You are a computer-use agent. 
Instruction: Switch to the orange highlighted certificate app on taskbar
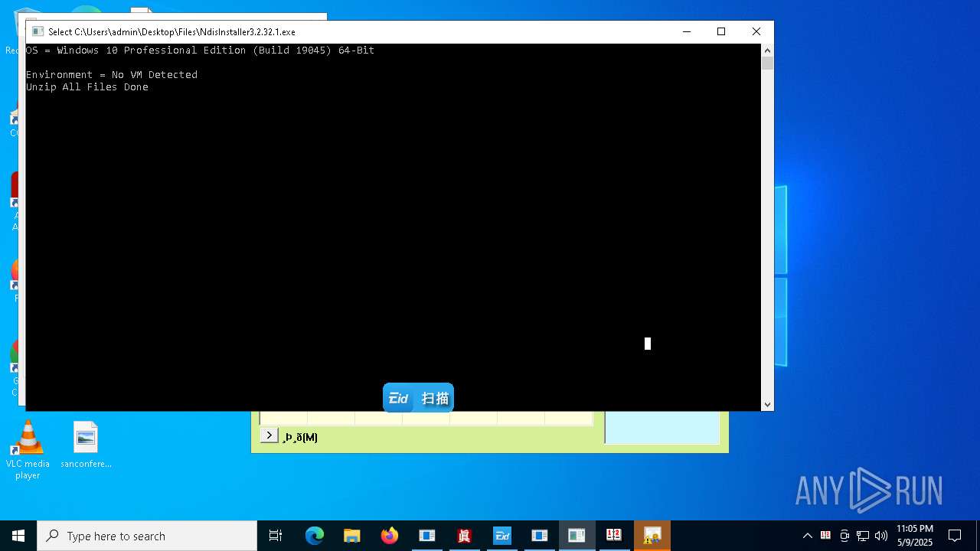pos(652,536)
